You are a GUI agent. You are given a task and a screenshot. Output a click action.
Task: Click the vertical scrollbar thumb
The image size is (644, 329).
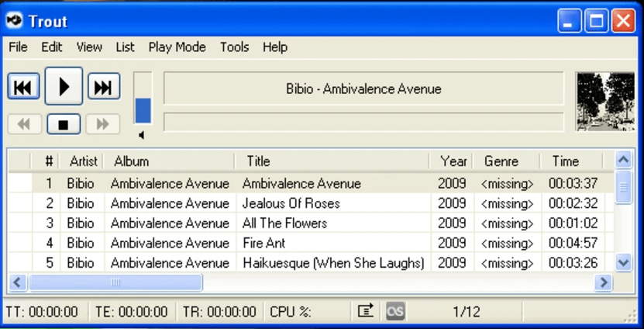pyautogui.click(x=624, y=187)
